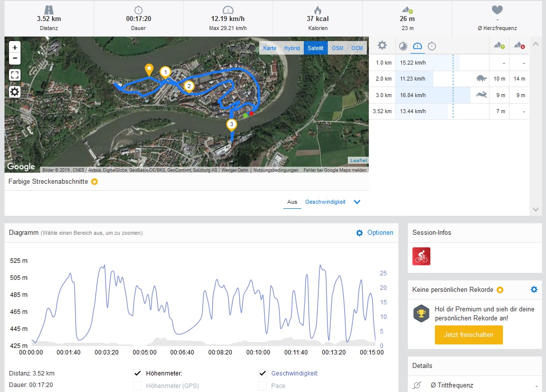Expand the colored sections dropdown chevron
Viewport: 546px width, 392px height.
coord(357,202)
